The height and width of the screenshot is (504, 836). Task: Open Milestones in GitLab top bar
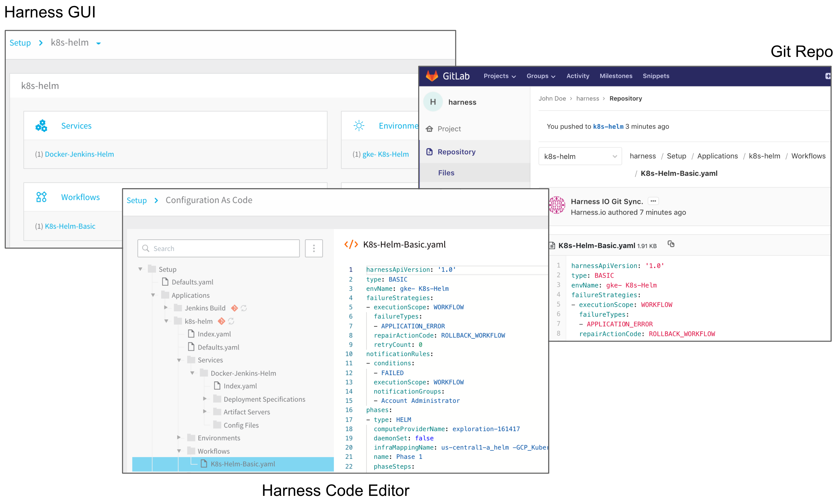616,76
